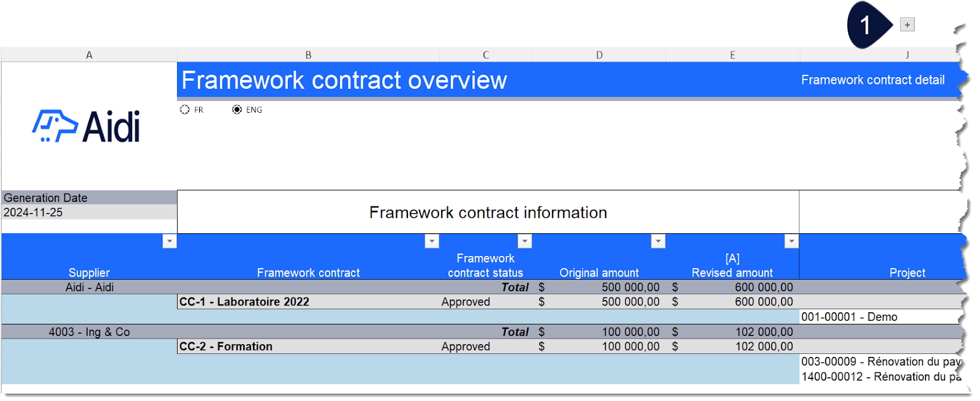The image size is (980, 401).
Task: Select the ENG language radio button
Action: [237, 110]
